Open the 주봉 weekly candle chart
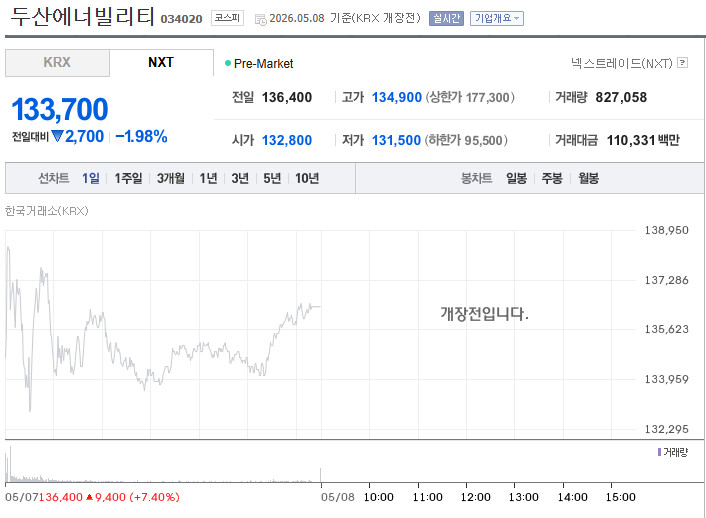Image resolution: width=706 pixels, height=518 pixels. click(x=552, y=178)
